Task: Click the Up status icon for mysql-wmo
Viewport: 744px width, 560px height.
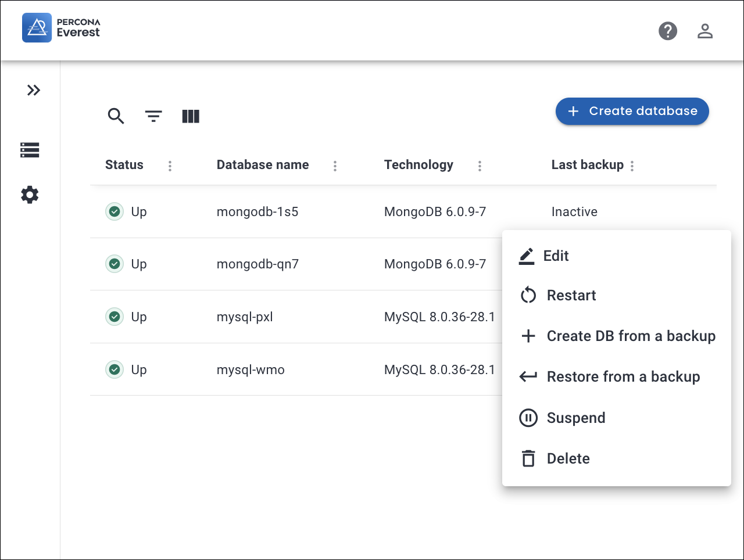Action: tap(115, 369)
